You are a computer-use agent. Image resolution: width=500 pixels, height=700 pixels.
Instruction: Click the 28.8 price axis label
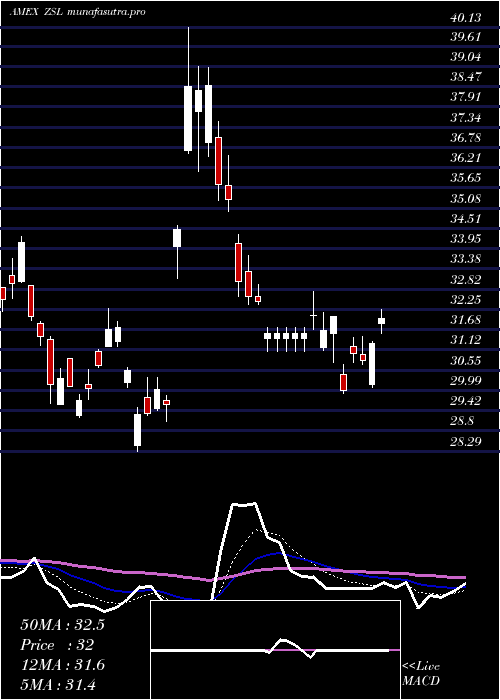[x=463, y=421]
